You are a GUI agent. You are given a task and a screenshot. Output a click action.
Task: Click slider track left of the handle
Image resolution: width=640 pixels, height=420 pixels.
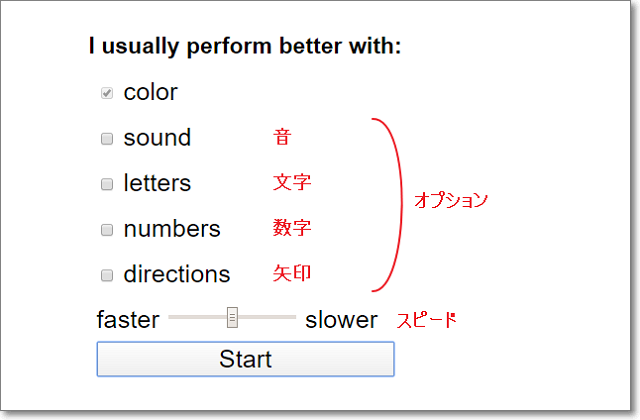tap(197, 318)
